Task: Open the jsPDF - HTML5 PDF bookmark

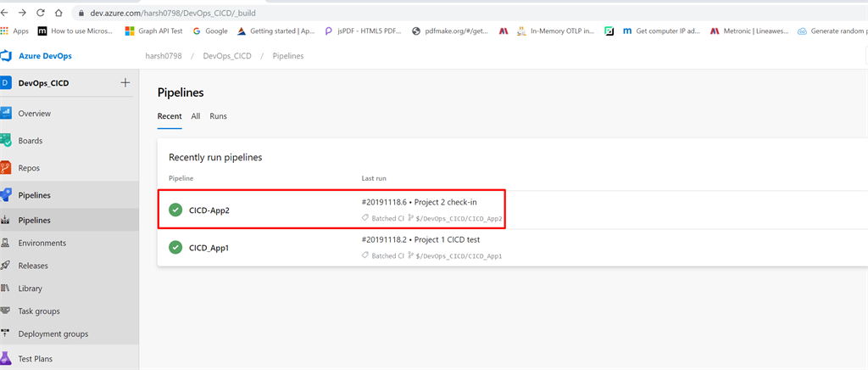Action: 363,31
